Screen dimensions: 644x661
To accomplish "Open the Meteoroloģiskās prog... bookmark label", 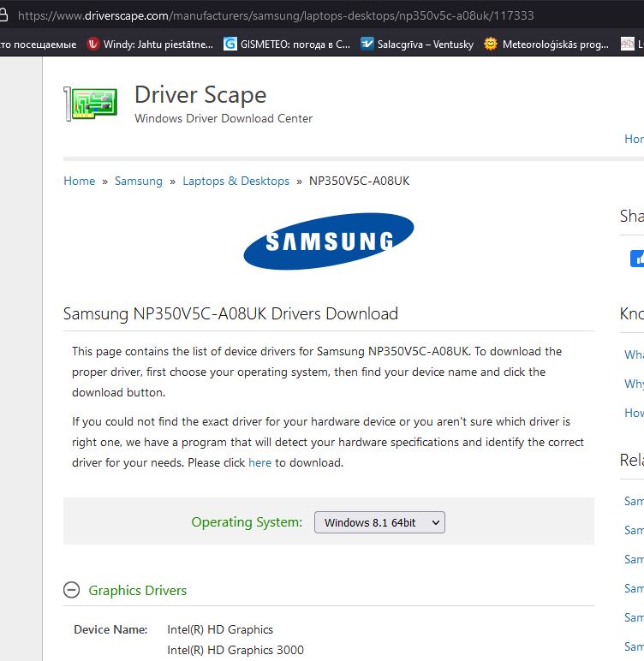I will 556,44.
